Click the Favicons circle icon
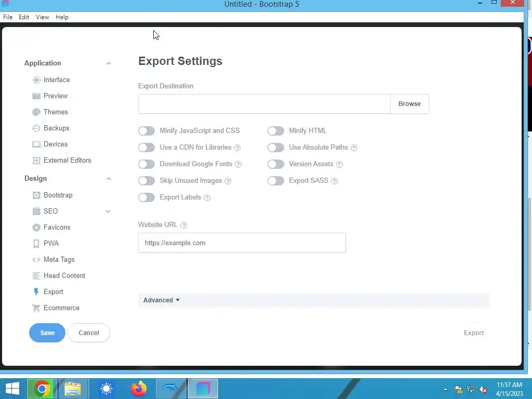 point(36,228)
